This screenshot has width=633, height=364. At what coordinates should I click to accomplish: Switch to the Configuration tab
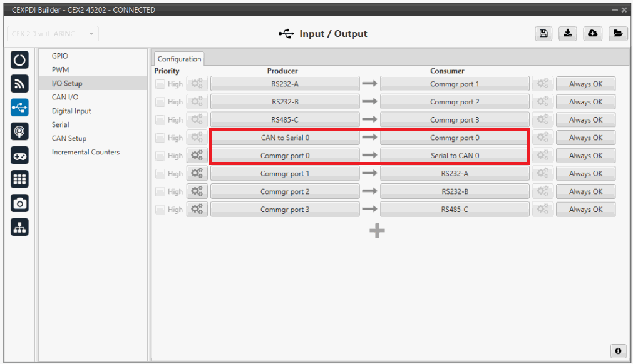(x=180, y=59)
